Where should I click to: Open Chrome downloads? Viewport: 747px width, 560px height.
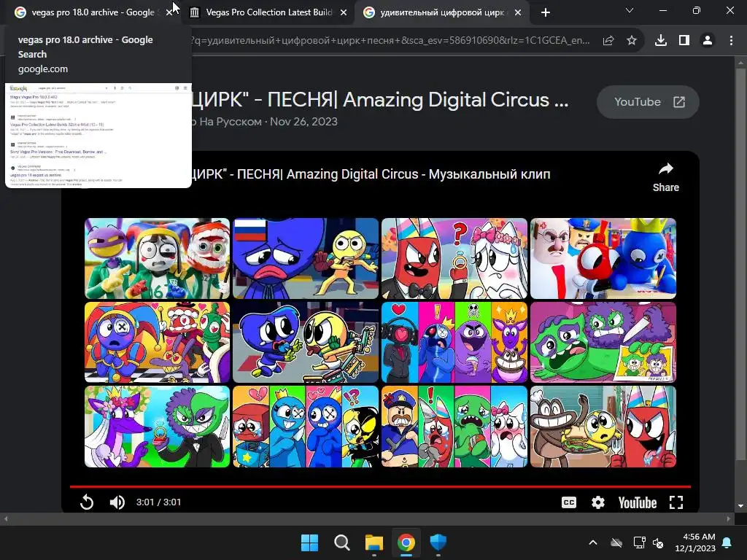point(661,41)
